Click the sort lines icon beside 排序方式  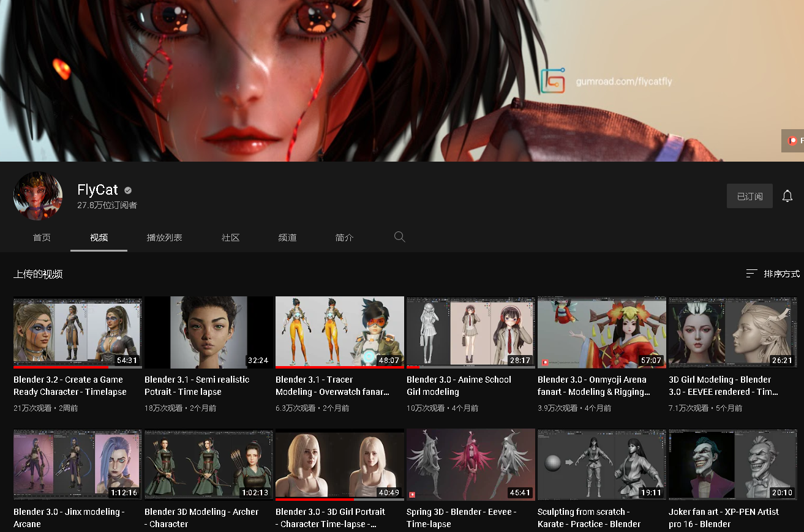751,274
